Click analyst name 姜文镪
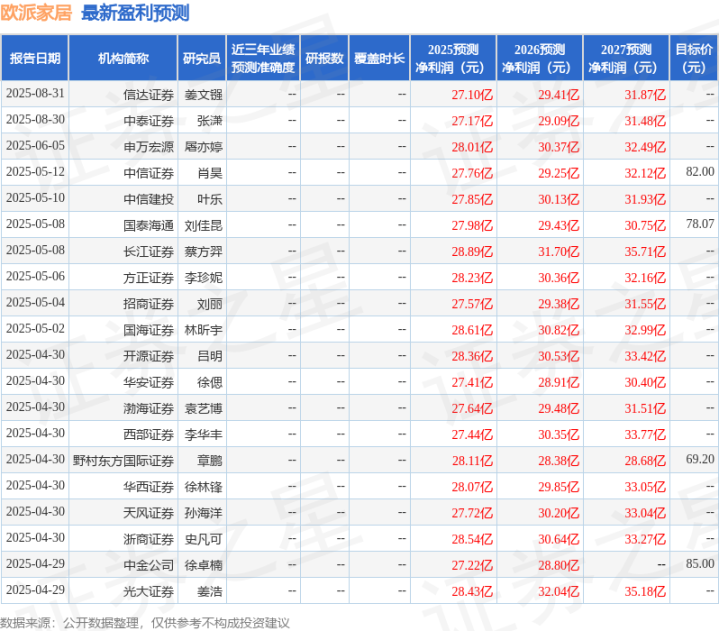This screenshot has width=719, height=631. [203, 95]
